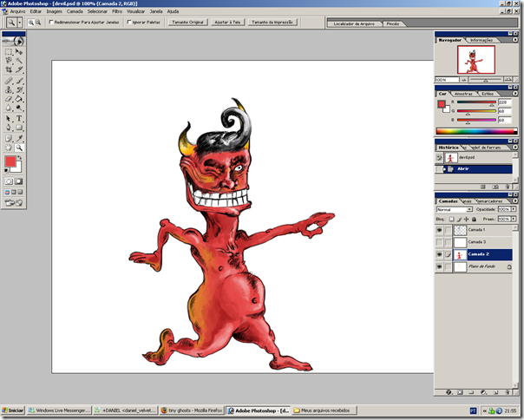Toggle lock transparent pixels
Screen dimensions: 524x420
point(451,219)
